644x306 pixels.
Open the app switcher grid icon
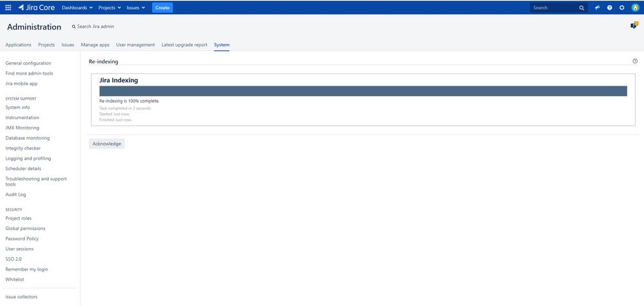(8, 7)
